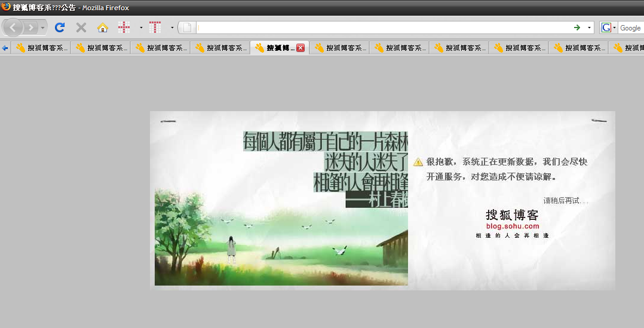The height and width of the screenshot is (328, 644).
Task: Go forward using the Forward arrow button
Action: pyautogui.click(x=30, y=27)
